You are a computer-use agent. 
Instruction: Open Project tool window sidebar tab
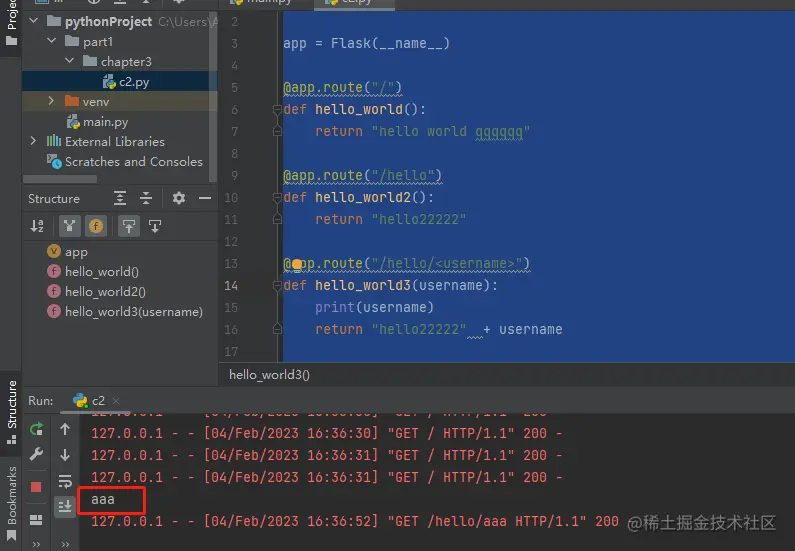(11, 23)
